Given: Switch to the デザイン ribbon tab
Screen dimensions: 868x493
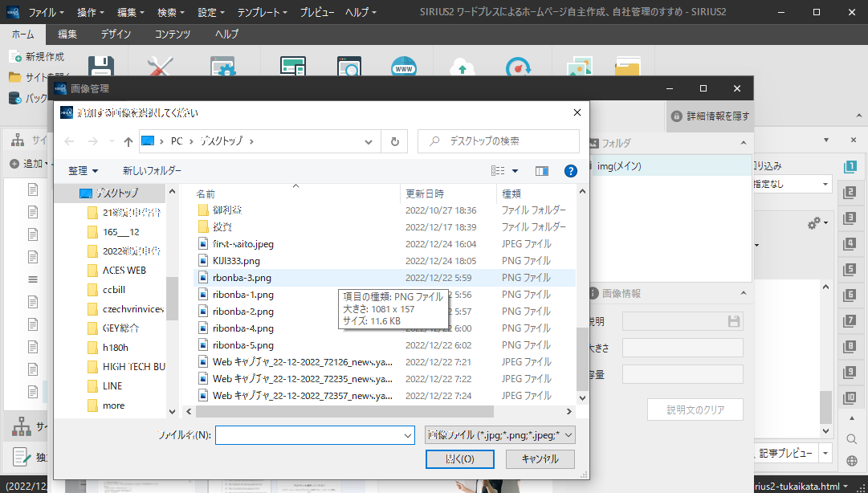Looking at the screenshot, I should coord(116,35).
